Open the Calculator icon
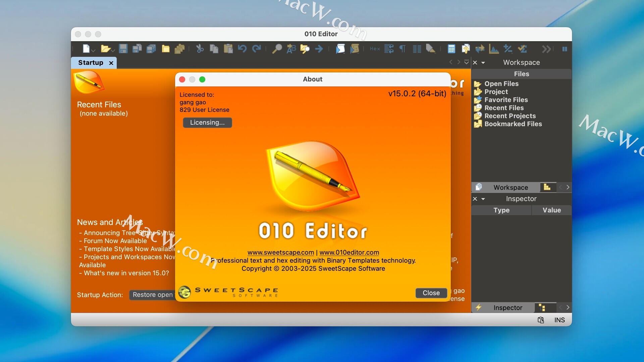The height and width of the screenshot is (362, 644). [451, 49]
